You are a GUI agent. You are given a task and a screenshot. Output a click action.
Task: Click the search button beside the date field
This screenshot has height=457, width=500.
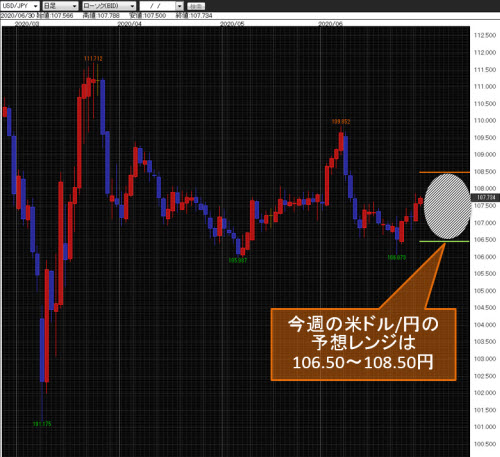[196, 6]
